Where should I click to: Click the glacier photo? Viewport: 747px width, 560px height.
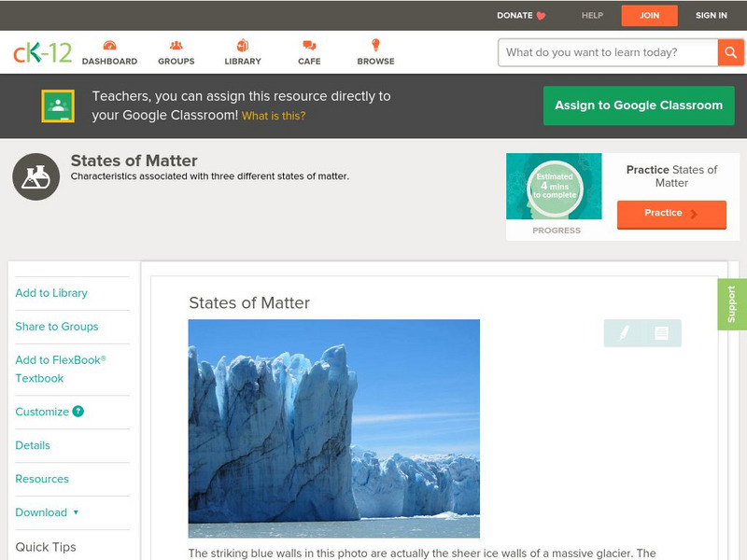point(334,428)
